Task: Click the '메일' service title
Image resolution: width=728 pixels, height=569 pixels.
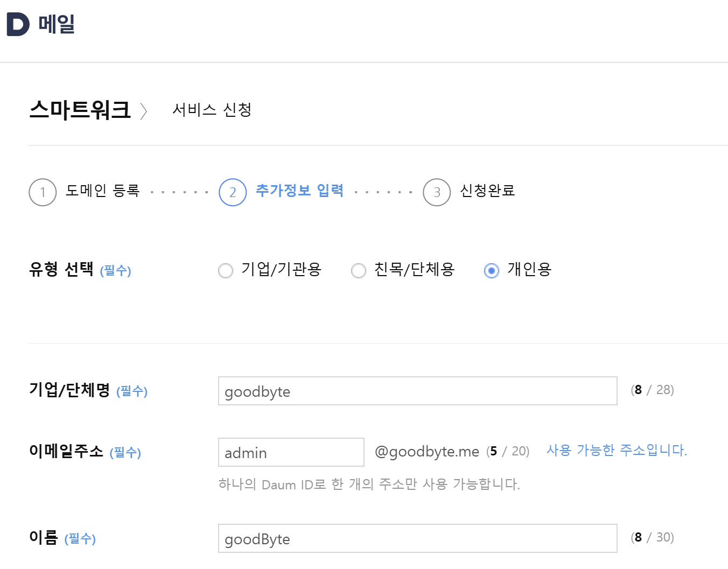Action: (54, 23)
